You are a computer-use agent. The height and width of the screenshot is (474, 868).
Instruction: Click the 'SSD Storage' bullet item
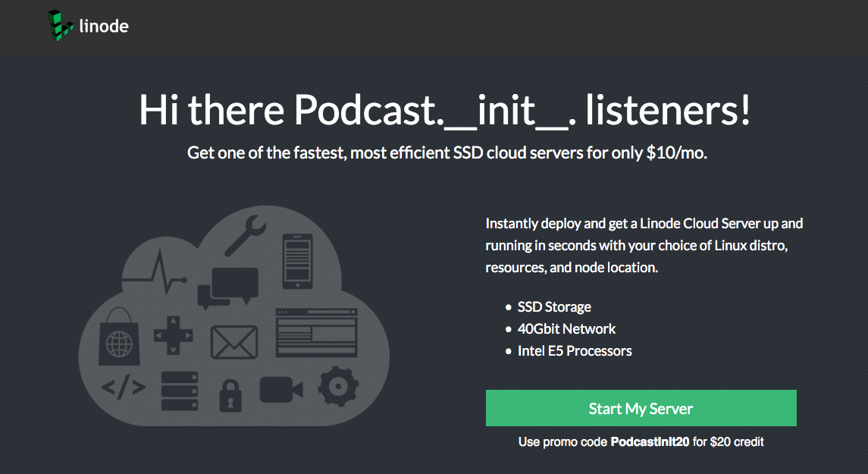coord(554,306)
